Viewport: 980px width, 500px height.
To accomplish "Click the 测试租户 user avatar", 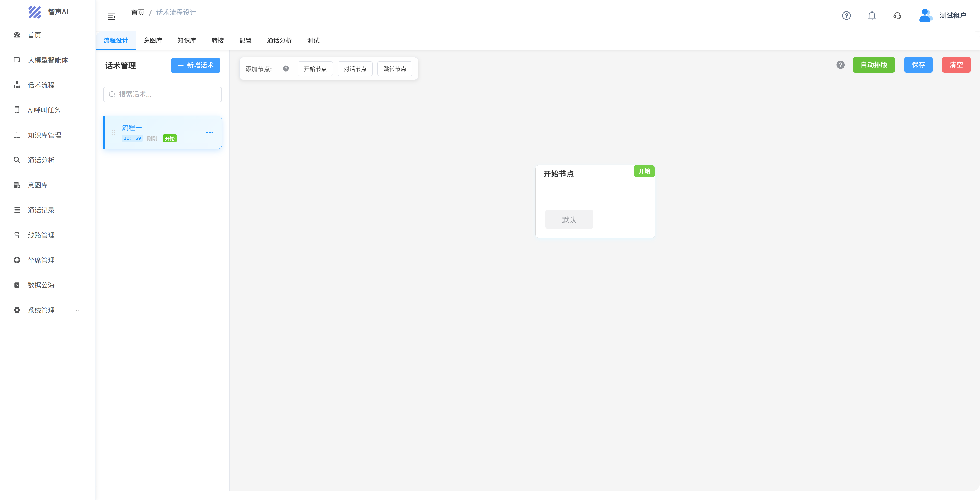I will (x=925, y=16).
